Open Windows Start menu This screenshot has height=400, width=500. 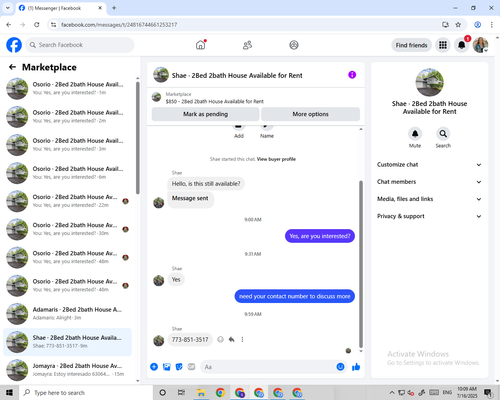point(9,392)
